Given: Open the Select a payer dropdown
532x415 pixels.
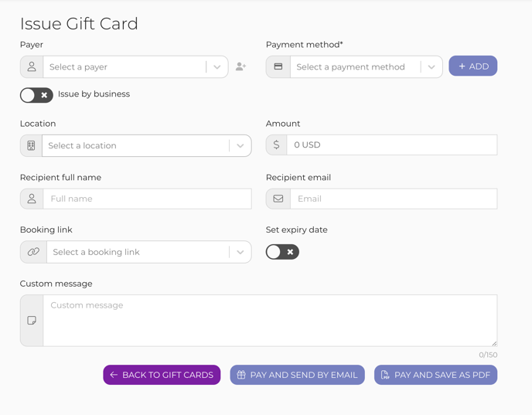Looking at the screenshot, I should [x=136, y=66].
